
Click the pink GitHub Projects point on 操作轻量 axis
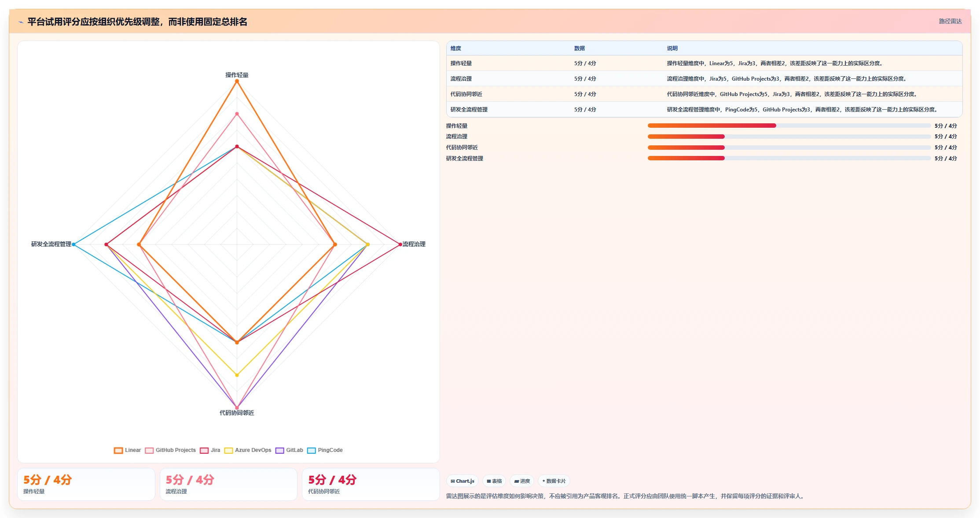[237, 114]
